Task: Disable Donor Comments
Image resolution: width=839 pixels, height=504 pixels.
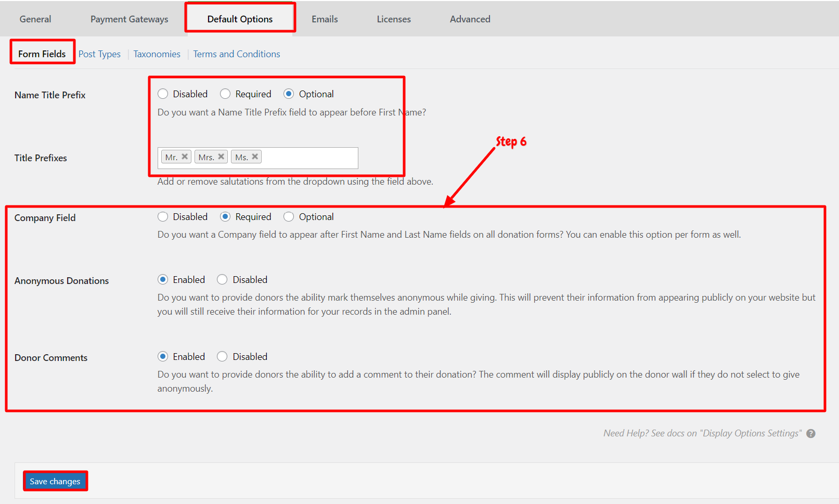Action: [x=222, y=356]
